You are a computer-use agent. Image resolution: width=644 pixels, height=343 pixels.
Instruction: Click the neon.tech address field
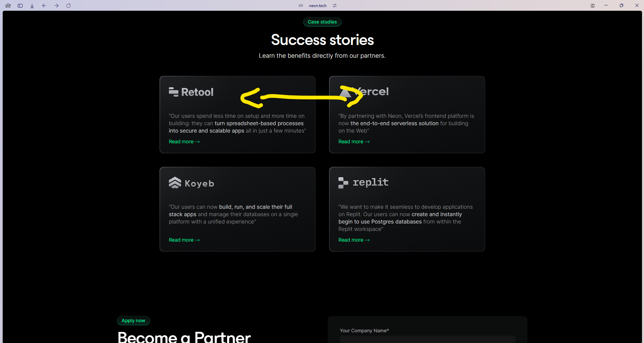tap(318, 6)
